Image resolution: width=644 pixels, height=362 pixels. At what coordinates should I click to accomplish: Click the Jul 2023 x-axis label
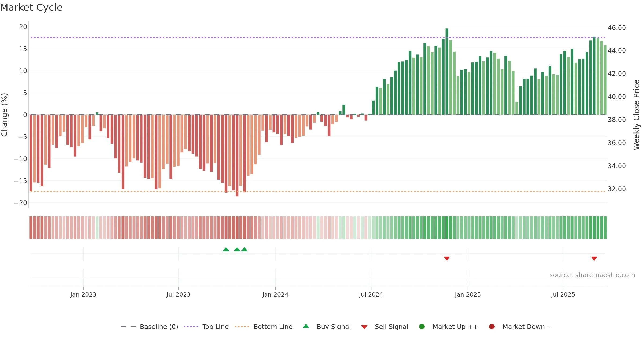[178, 294]
